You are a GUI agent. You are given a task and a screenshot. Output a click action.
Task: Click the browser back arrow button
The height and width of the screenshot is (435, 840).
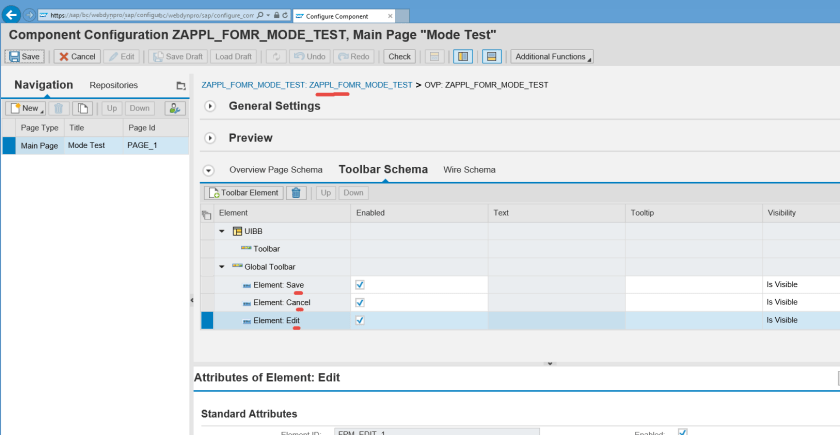pos(11,15)
